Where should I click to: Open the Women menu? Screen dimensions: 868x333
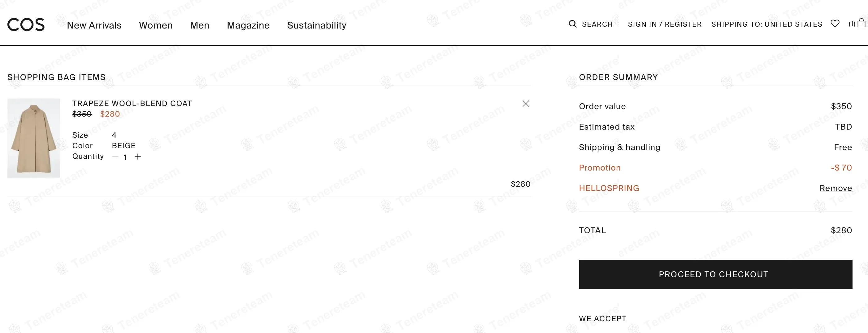156,25
